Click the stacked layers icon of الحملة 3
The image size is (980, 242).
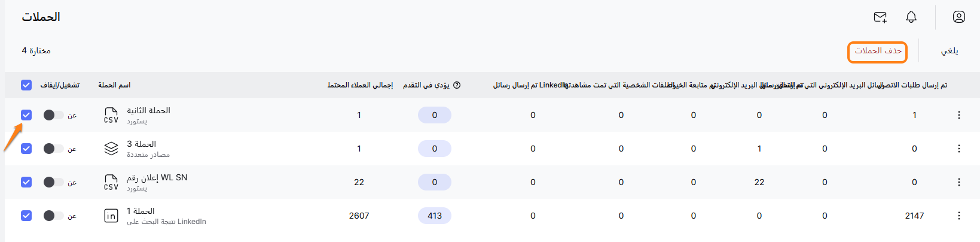[x=111, y=149]
